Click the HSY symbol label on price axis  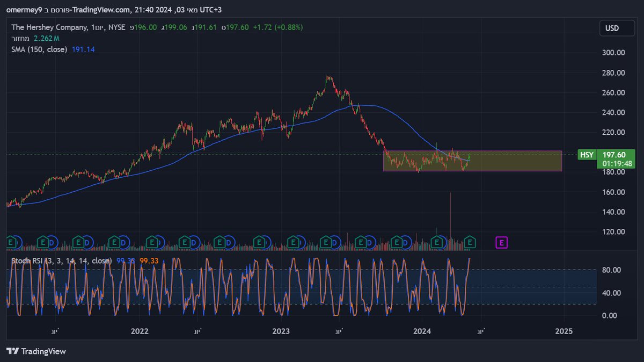[587, 155]
